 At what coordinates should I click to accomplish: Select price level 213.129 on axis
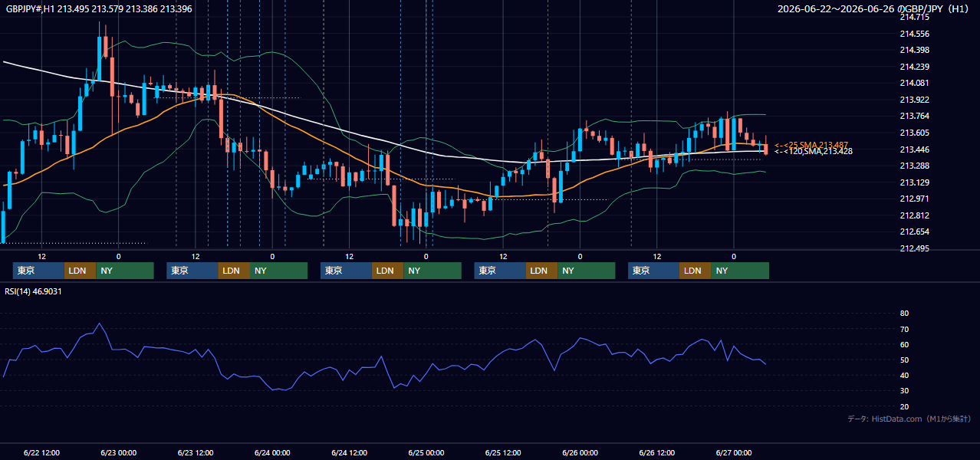(x=914, y=182)
